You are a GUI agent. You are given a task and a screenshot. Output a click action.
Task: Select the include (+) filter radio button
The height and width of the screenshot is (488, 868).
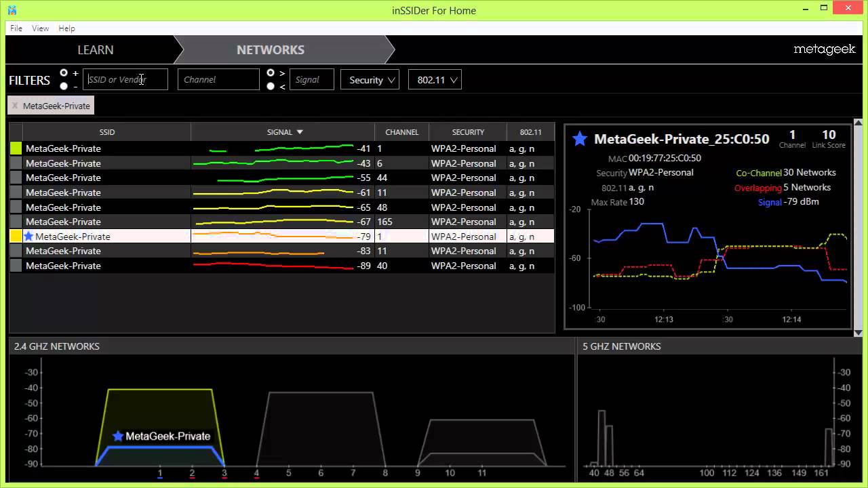click(x=64, y=73)
